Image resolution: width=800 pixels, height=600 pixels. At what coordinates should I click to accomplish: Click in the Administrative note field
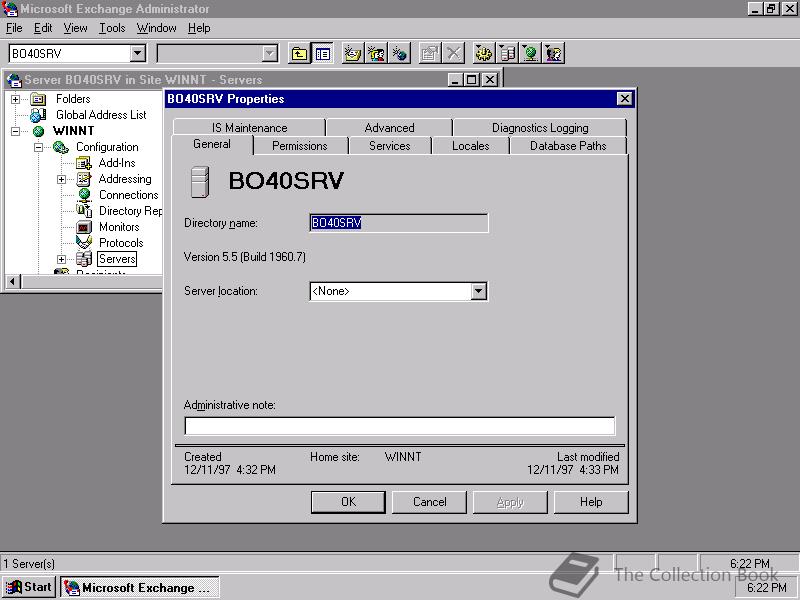click(399, 426)
